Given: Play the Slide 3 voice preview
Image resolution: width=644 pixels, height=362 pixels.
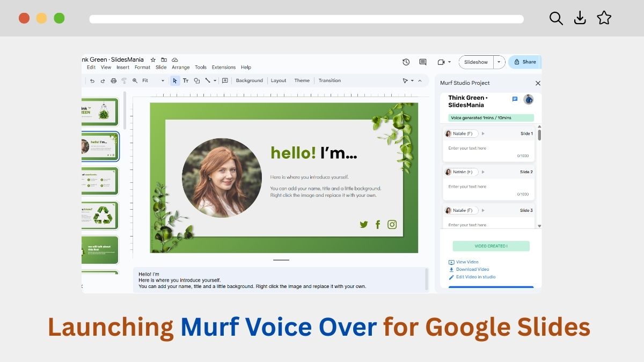Looking at the screenshot, I should tap(483, 211).
